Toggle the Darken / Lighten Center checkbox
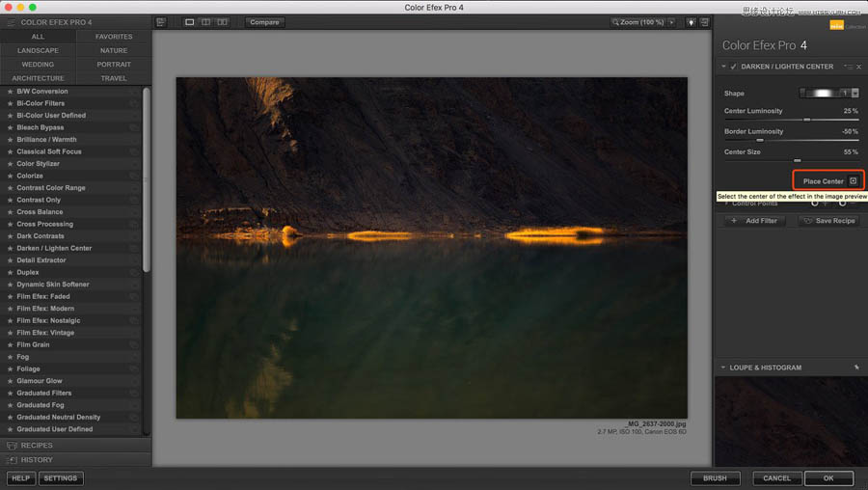The width and height of the screenshot is (868, 490). (734, 67)
